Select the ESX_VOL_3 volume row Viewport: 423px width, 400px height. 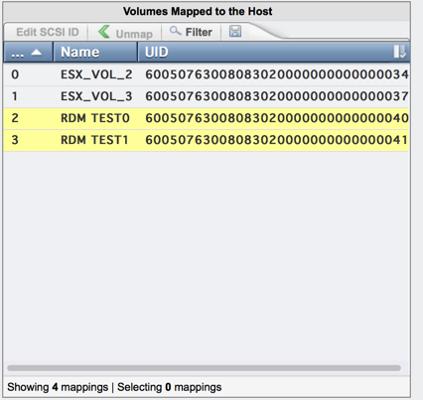[x=206, y=96]
